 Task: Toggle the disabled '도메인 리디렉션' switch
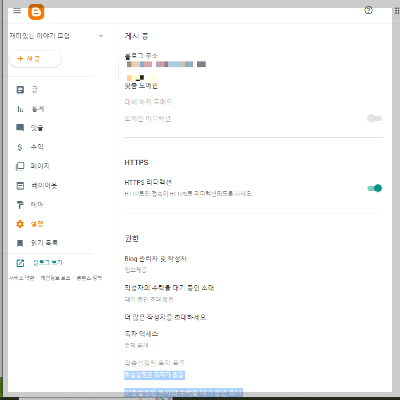(374, 118)
